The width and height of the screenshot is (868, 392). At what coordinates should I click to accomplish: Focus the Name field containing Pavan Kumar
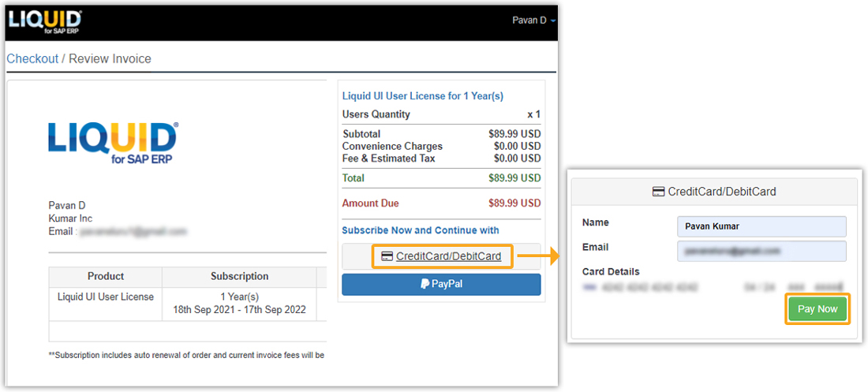(761, 226)
